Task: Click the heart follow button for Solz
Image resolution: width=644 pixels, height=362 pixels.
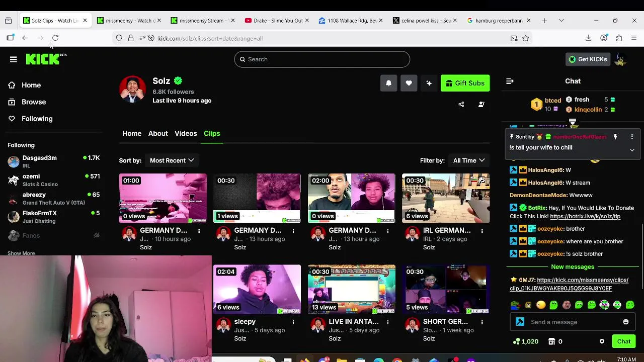Action: pos(409,83)
